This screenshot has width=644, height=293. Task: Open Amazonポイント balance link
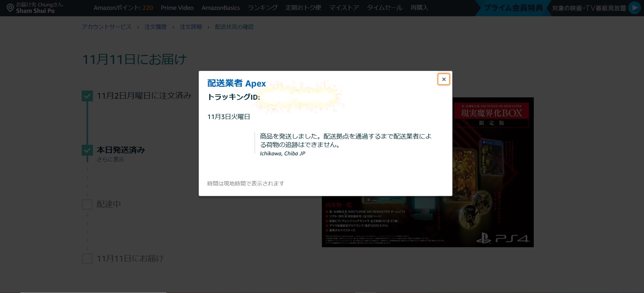123,8
